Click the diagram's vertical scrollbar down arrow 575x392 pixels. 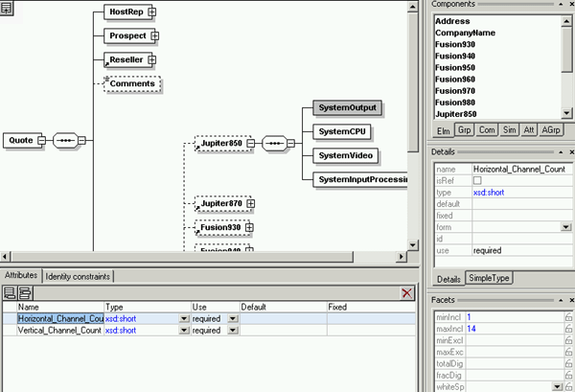pos(413,245)
